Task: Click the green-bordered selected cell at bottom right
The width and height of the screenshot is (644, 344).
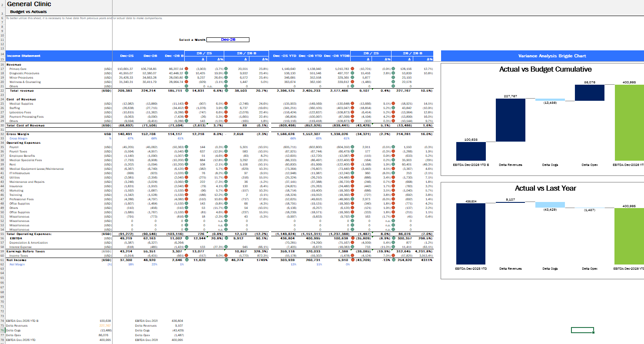Action: 582,330
